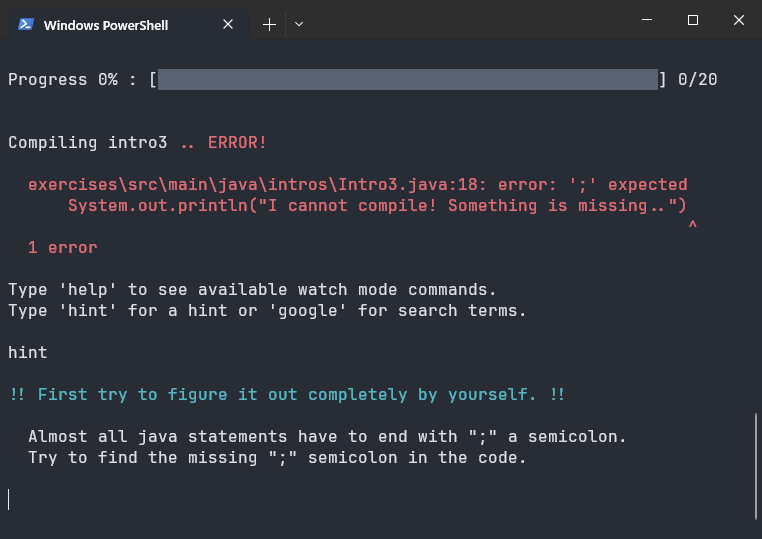
Task: Click the "Type 'hint'" instruction line
Action: pos(267,311)
